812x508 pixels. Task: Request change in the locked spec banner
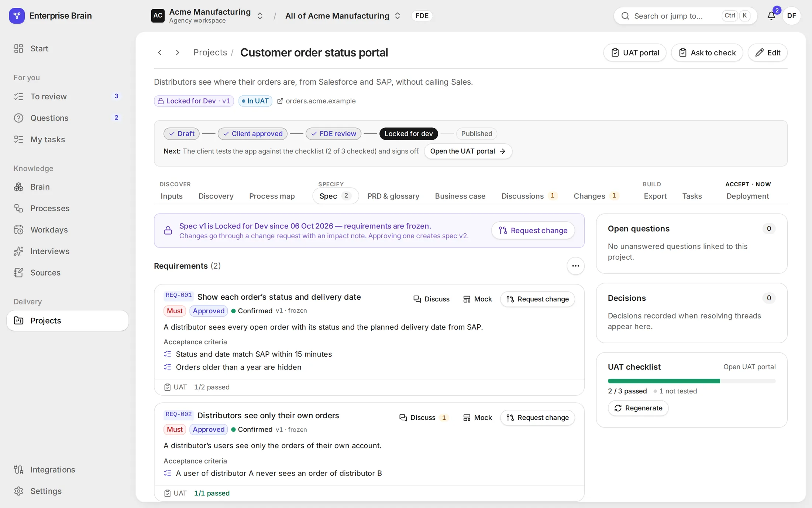[x=533, y=231]
